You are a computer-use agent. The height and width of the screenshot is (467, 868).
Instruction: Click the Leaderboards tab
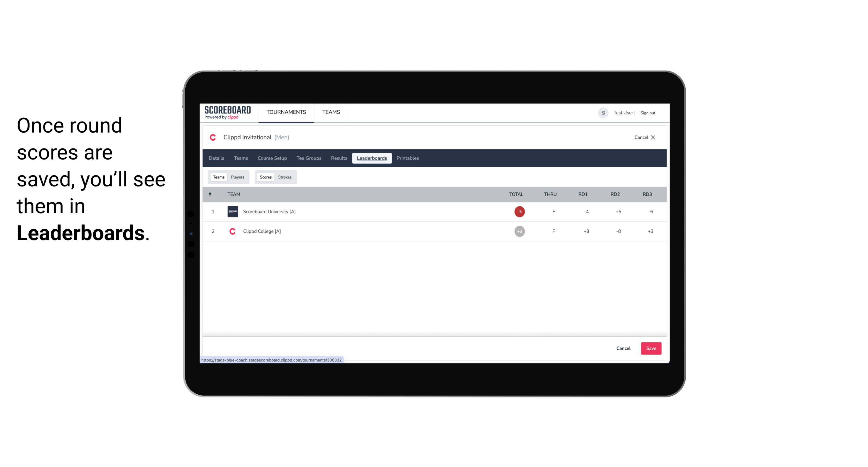(x=372, y=158)
